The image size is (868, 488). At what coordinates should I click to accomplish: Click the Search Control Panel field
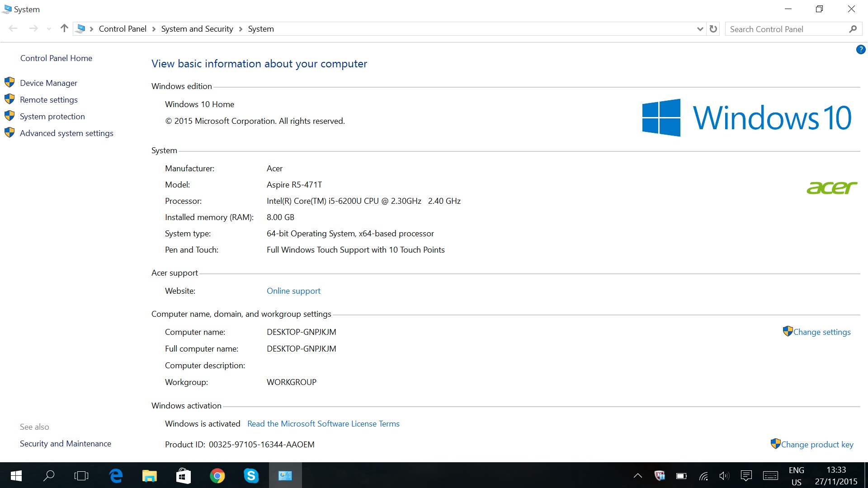pyautogui.click(x=787, y=29)
